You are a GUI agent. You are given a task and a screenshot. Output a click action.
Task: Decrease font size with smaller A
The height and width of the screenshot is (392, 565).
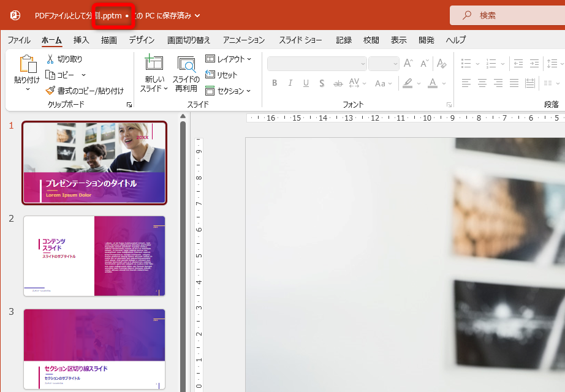click(425, 64)
